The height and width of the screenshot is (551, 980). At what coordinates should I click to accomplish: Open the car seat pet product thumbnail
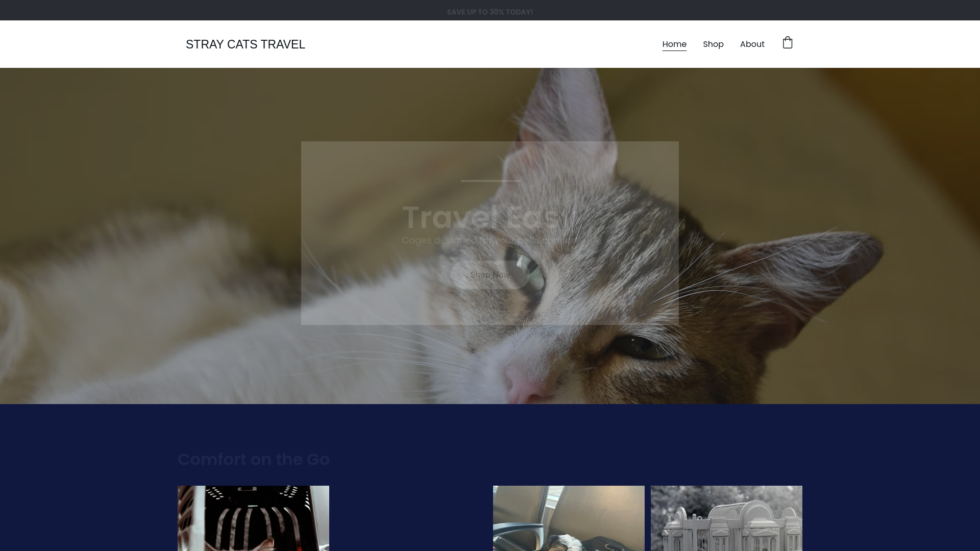569,518
